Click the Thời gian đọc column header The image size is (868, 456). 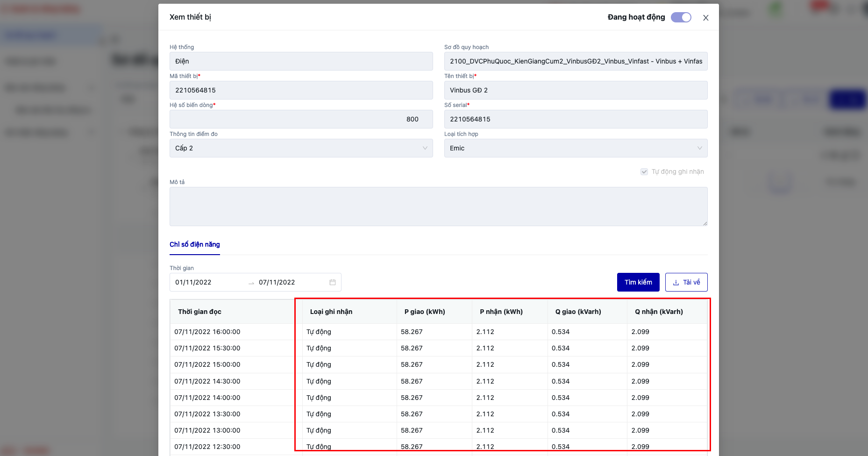pos(199,312)
